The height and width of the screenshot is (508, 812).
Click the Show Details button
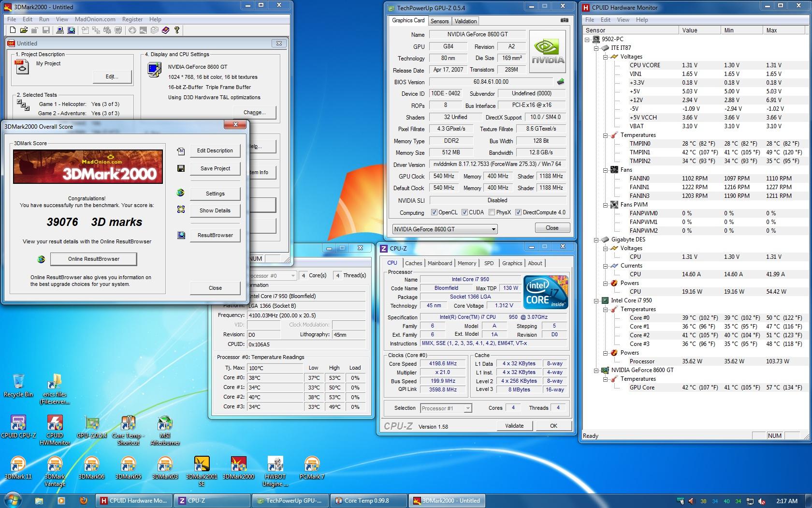pos(215,210)
